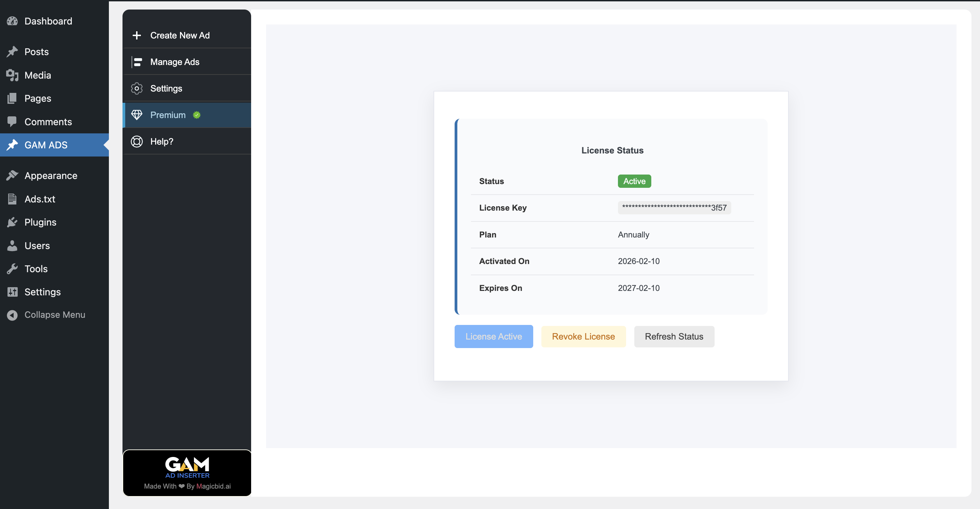Click the License Active button

(493, 337)
